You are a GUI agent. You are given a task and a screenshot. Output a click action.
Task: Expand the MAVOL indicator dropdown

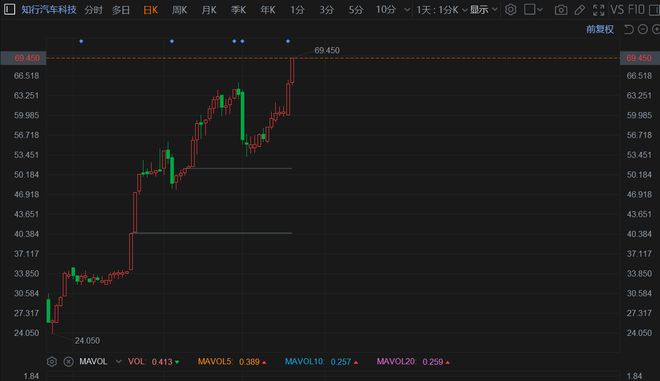(119, 362)
